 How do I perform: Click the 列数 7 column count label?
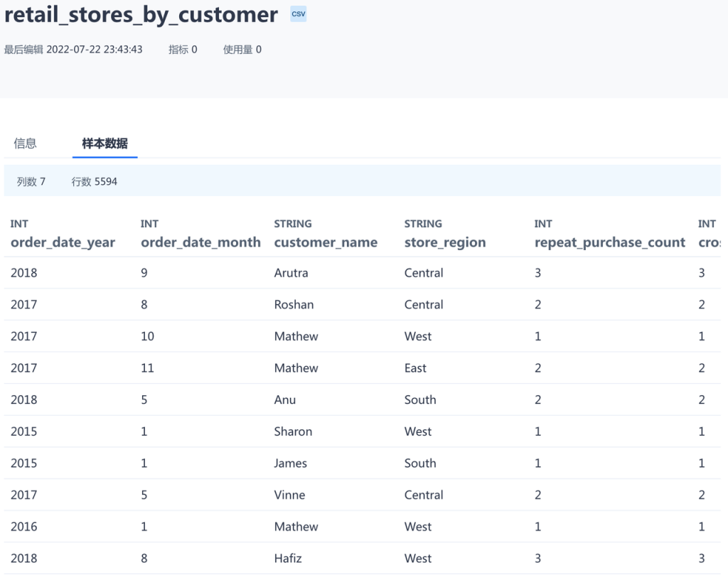[31, 182]
